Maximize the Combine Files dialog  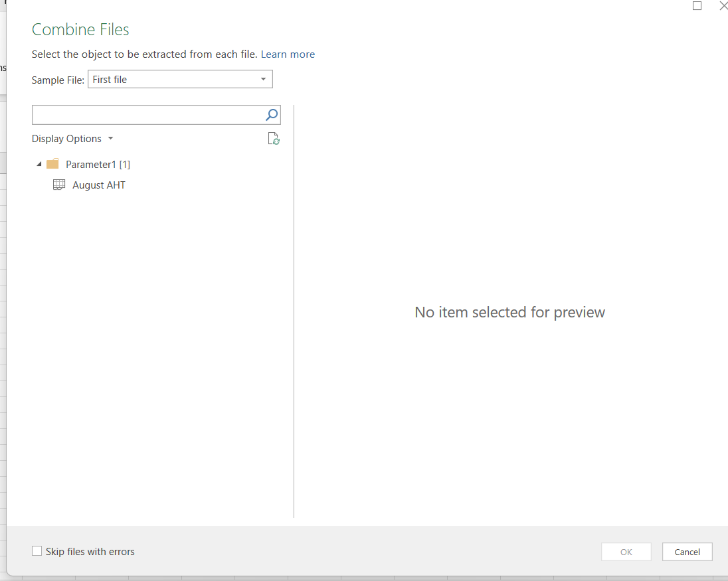pos(697,5)
